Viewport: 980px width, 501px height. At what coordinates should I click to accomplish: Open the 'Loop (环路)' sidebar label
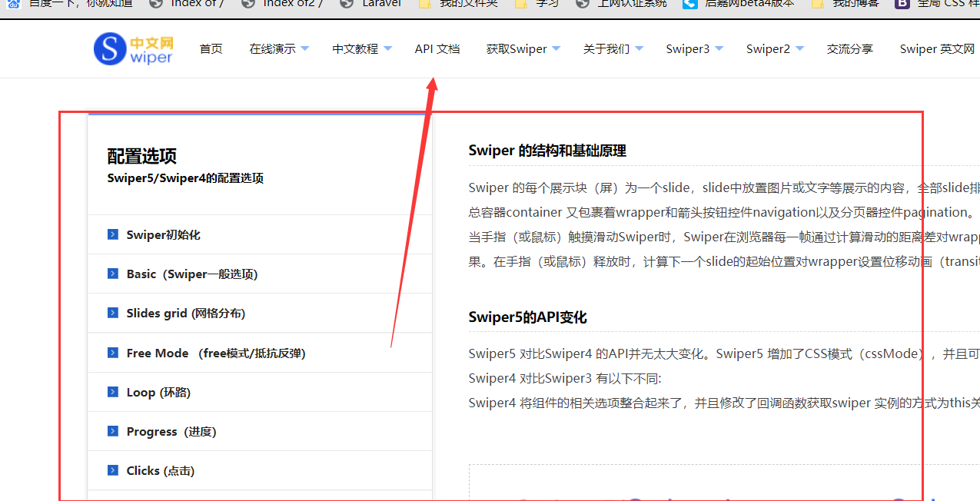coord(158,392)
